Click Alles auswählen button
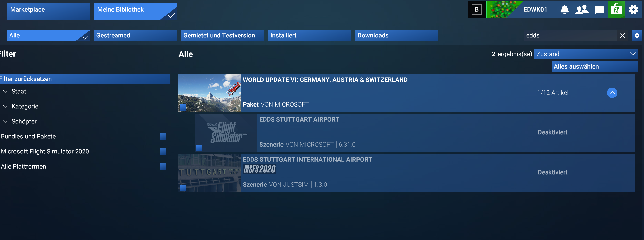The image size is (644, 240). point(595,66)
